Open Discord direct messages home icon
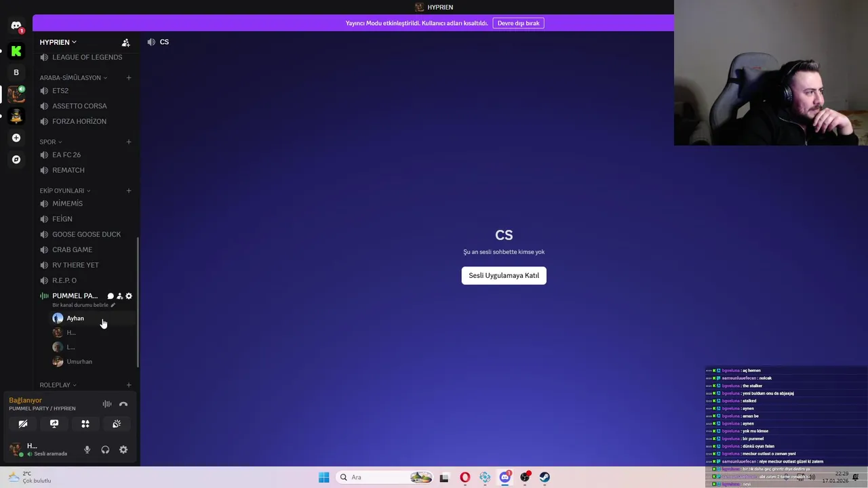868x488 pixels. 16,26
